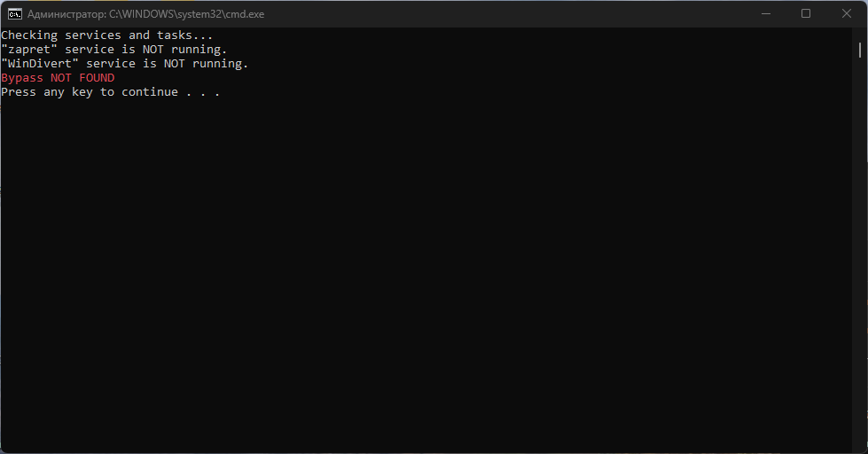This screenshot has width=868, height=454.
Task: Click the line '"zapret" service is NOT running.'
Action: [x=114, y=50]
